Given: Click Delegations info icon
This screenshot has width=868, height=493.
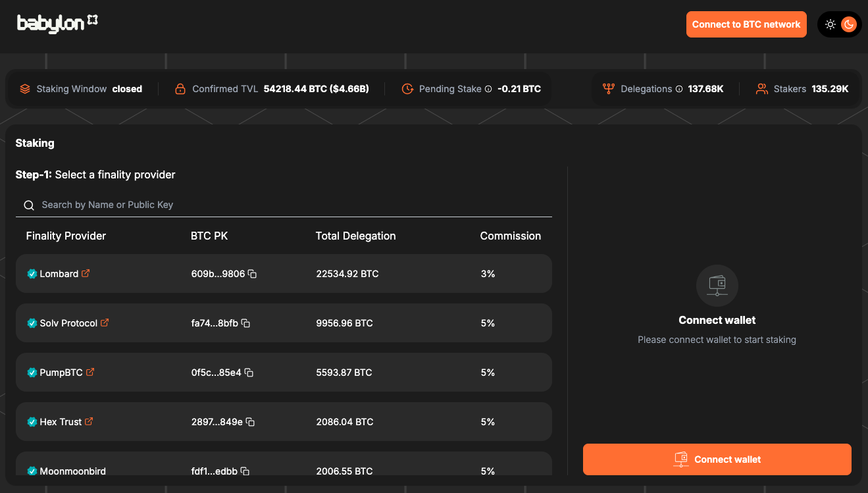Looking at the screenshot, I should [679, 89].
